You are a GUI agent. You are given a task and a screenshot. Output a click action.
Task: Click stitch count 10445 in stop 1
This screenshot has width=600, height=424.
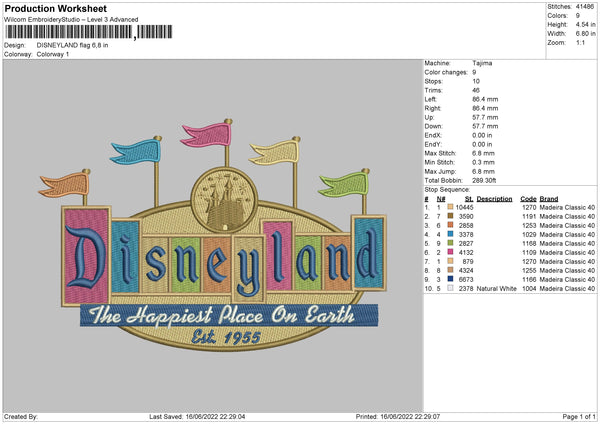tap(465, 207)
